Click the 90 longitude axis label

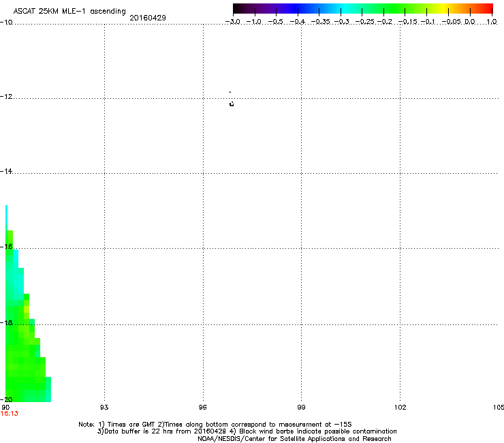click(x=5, y=408)
